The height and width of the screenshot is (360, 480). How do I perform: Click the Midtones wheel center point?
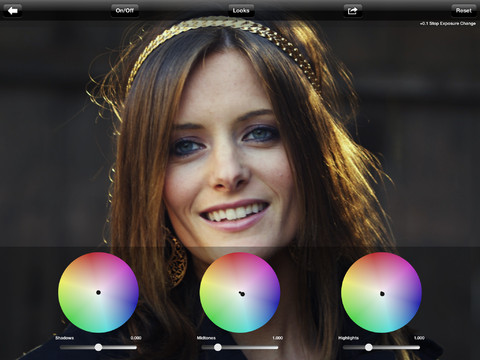pos(242,294)
